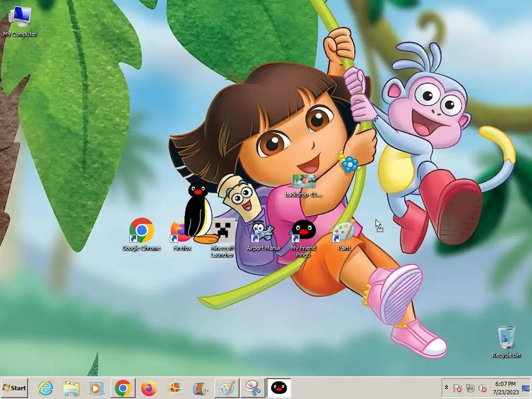This screenshot has width=532, height=399.
Task: Open the Recycle Bin icon
Action: coord(506,342)
